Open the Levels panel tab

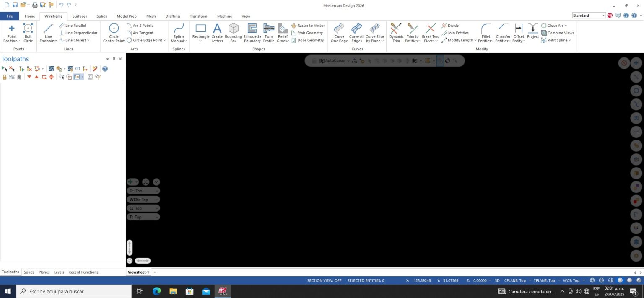(59, 272)
